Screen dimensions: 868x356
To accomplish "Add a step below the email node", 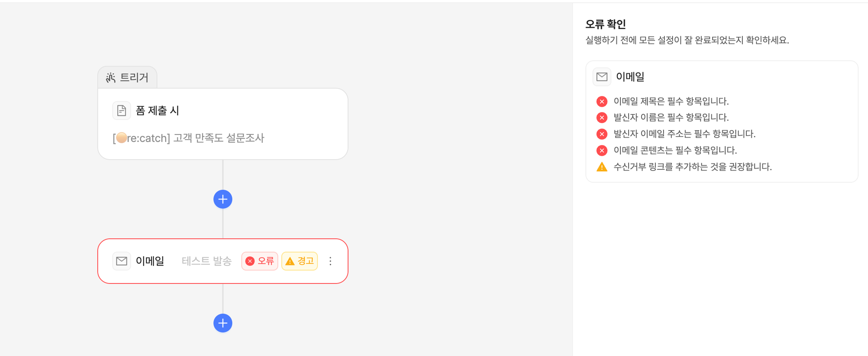I will [x=223, y=323].
